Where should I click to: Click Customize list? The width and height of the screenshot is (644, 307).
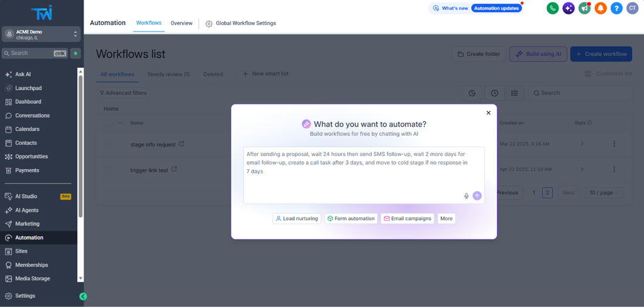point(608,74)
